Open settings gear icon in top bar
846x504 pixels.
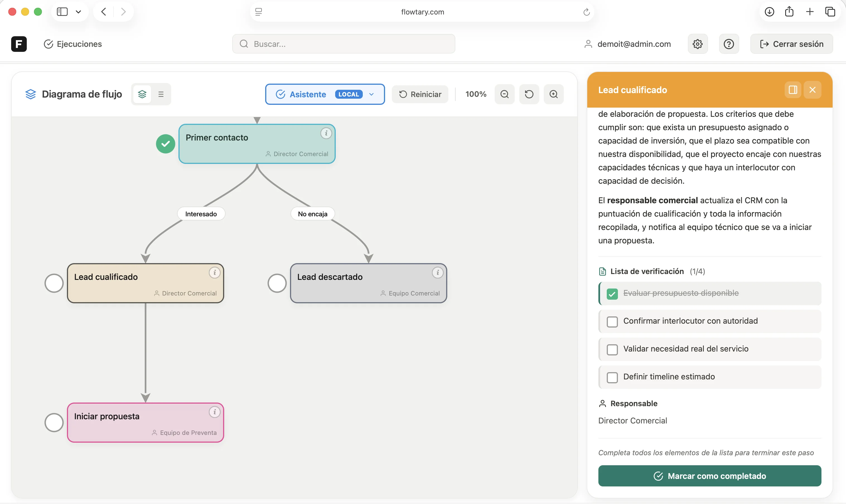click(x=697, y=44)
